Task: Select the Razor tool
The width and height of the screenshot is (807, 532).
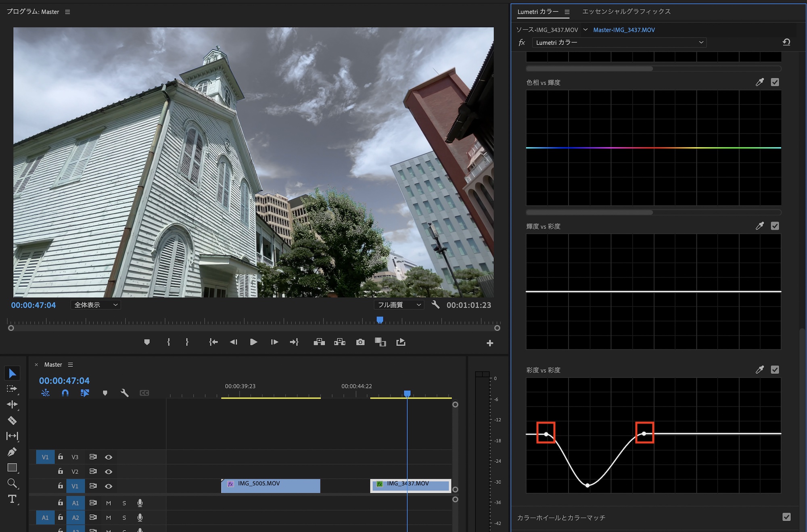Action: (12, 420)
